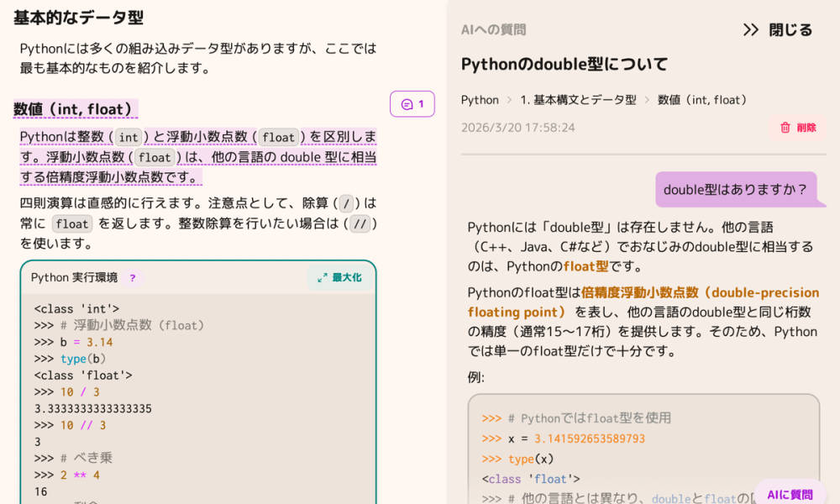
Task: Navigate to Python in the breadcrumb
Action: coord(480,99)
